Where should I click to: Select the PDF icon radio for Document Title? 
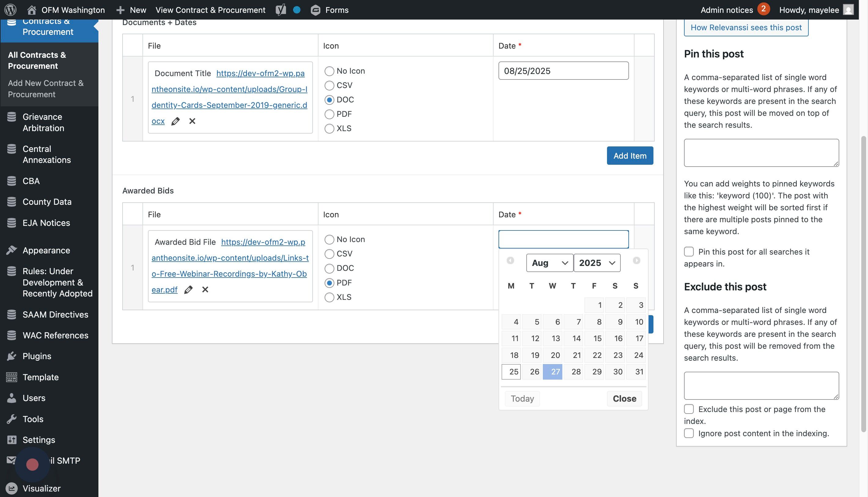click(329, 114)
